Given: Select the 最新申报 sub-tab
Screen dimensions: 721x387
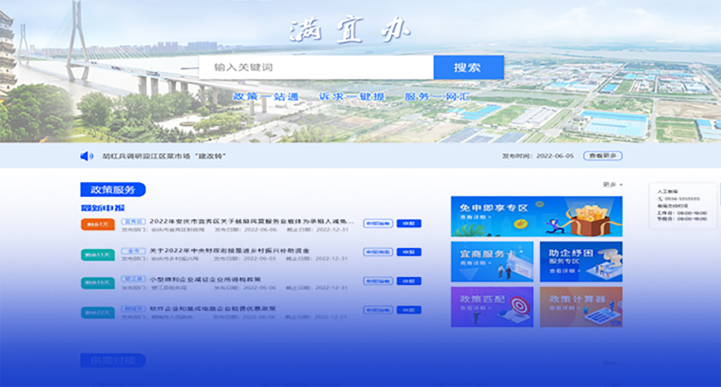Looking at the screenshot, I should (x=103, y=208).
